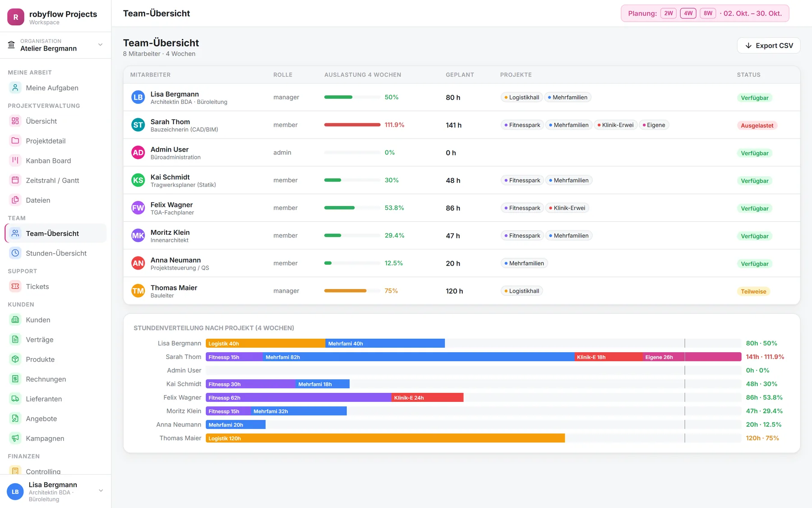Viewport: 812px width, 508px height.
Task: Click the Übersicht dashboard icon
Action: 15,121
